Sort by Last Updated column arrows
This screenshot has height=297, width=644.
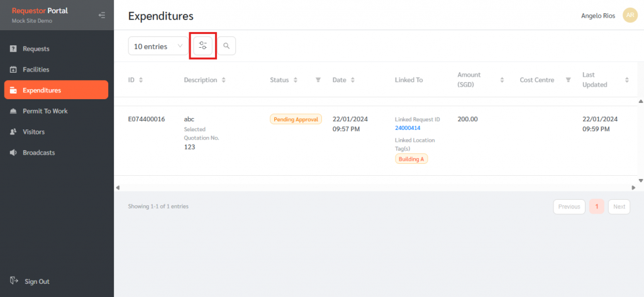click(x=626, y=80)
